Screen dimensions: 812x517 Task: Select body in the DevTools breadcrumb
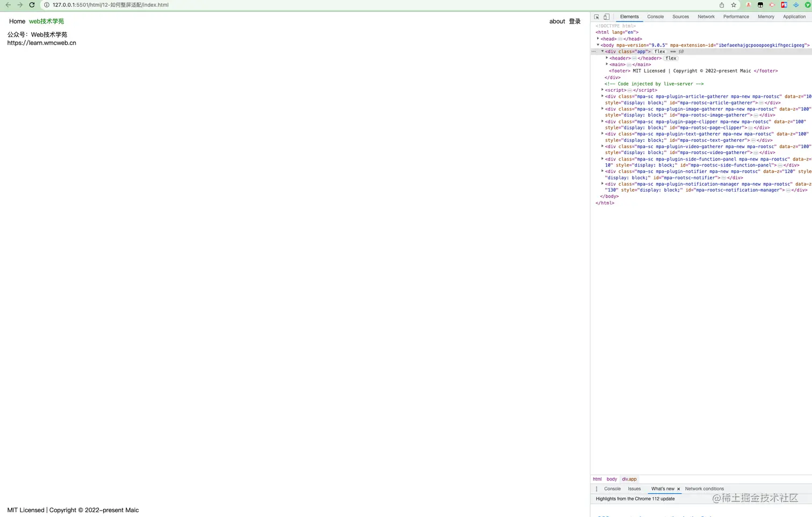tap(612, 479)
